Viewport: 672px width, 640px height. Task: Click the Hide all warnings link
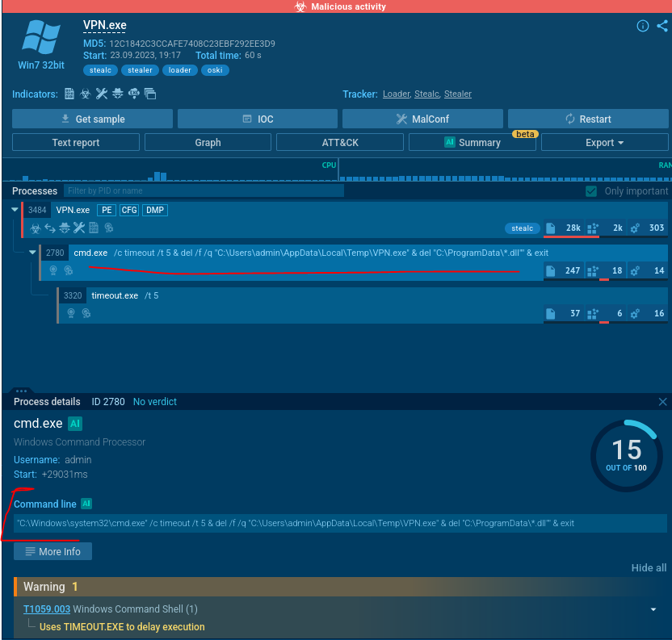pos(649,568)
